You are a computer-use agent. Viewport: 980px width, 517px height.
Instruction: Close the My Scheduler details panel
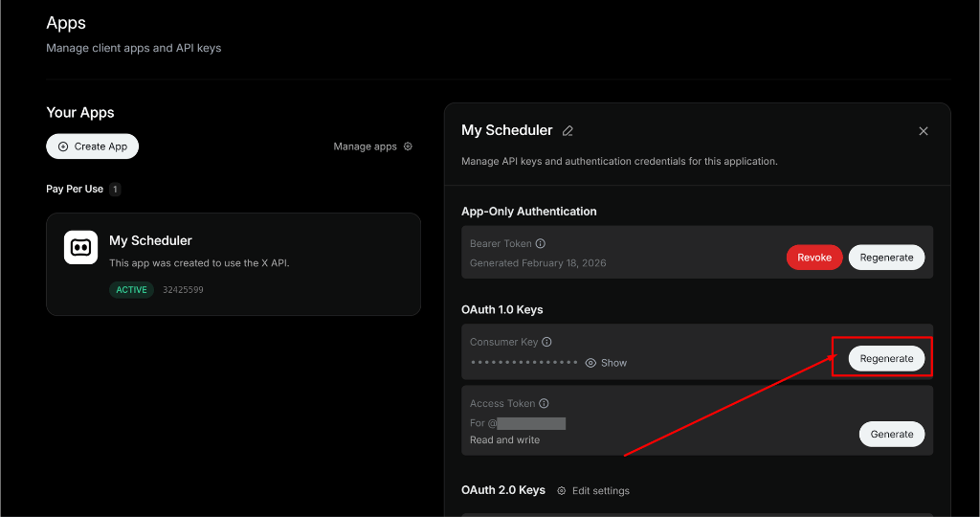[924, 131]
